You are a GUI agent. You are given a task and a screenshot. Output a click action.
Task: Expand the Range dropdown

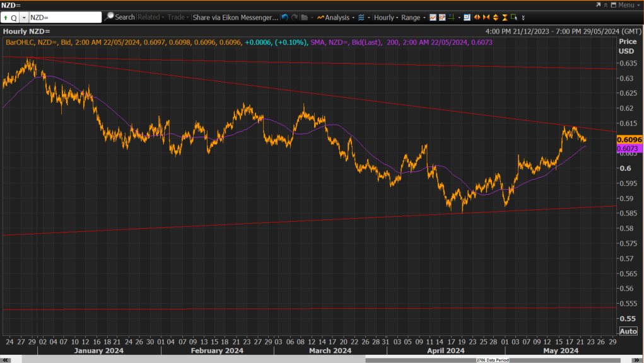point(413,17)
